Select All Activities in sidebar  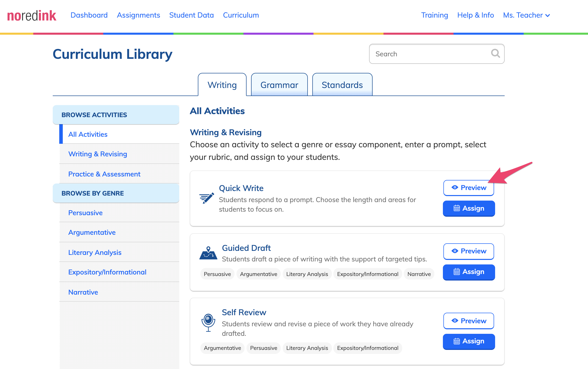pyautogui.click(x=120, y=134)
